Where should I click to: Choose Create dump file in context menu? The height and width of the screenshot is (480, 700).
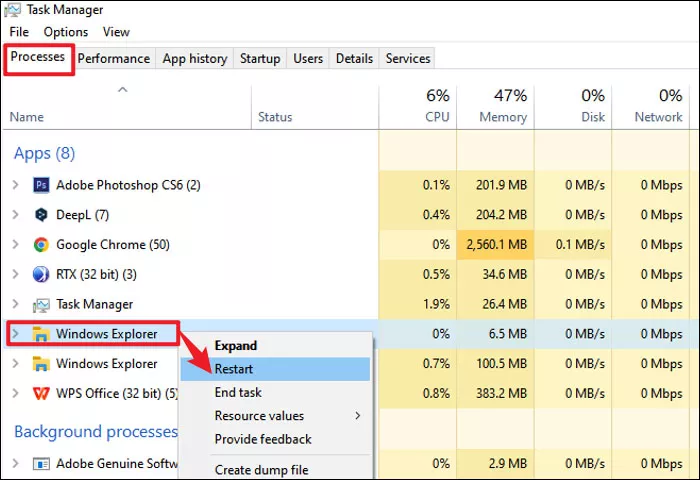tap(276, 470)
